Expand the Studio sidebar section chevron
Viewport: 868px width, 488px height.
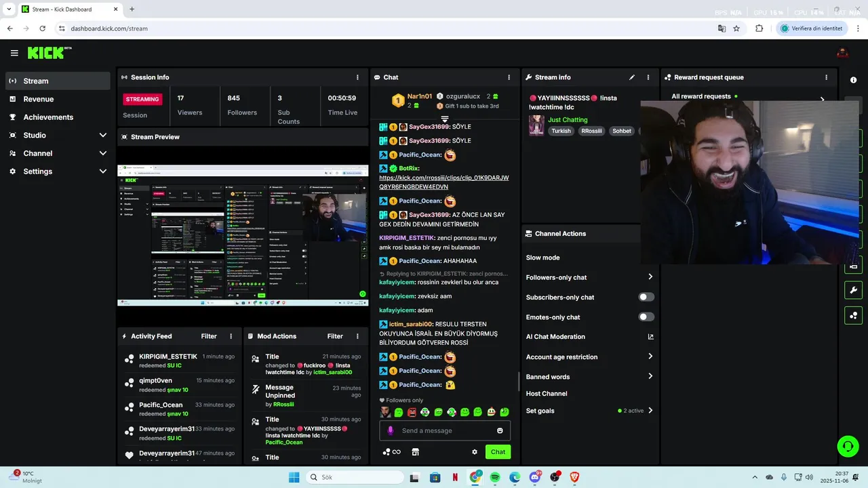click(103, 135)
